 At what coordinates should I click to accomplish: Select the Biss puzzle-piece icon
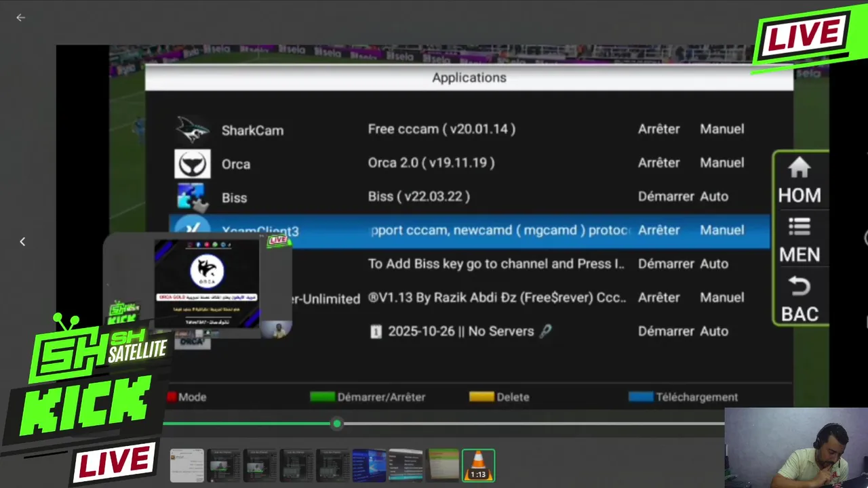tap(193, 197)
